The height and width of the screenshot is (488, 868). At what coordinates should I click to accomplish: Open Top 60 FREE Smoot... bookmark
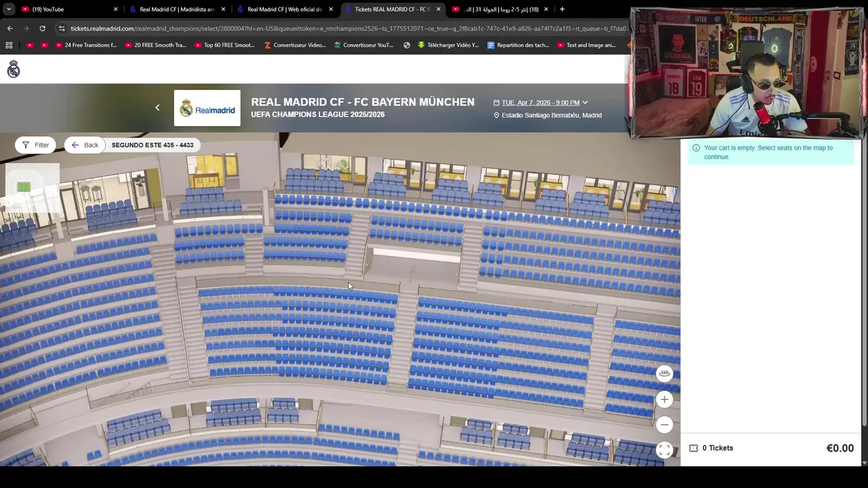[224, 45]
